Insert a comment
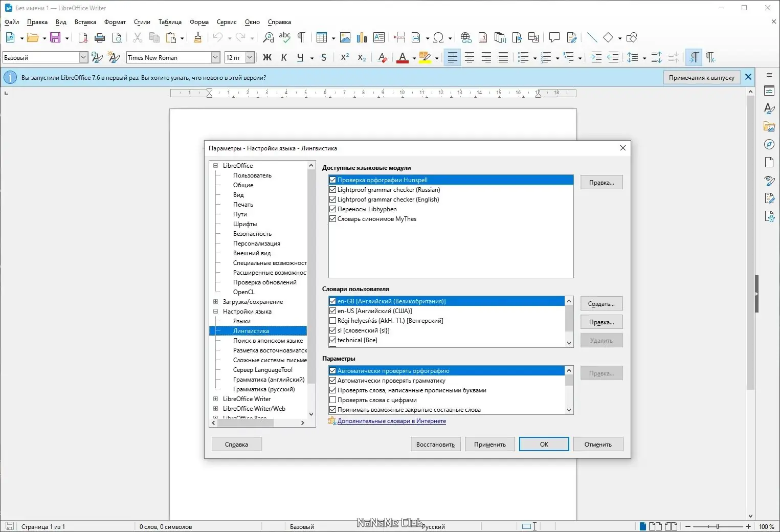This screenshot has height=532, width=780. 554,37
